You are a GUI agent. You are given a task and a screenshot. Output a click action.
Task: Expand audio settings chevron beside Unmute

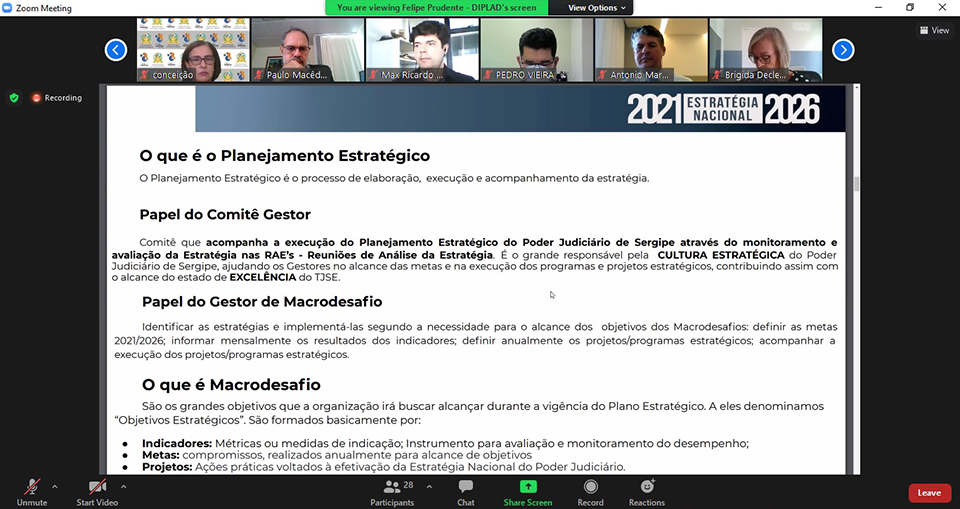point(54,487)
